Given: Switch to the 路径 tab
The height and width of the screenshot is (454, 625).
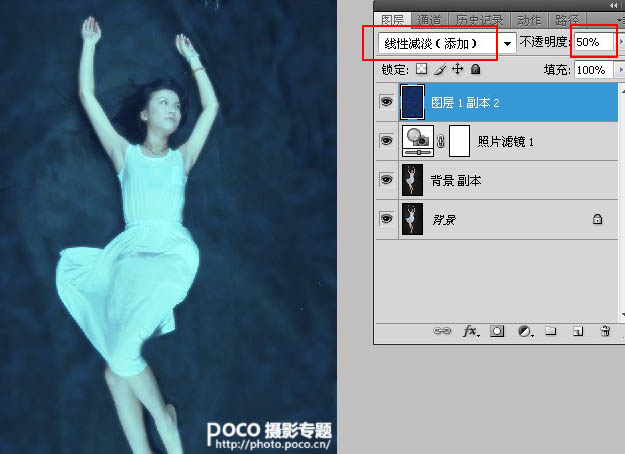Looking at the screenshot, I should [566, 20].
